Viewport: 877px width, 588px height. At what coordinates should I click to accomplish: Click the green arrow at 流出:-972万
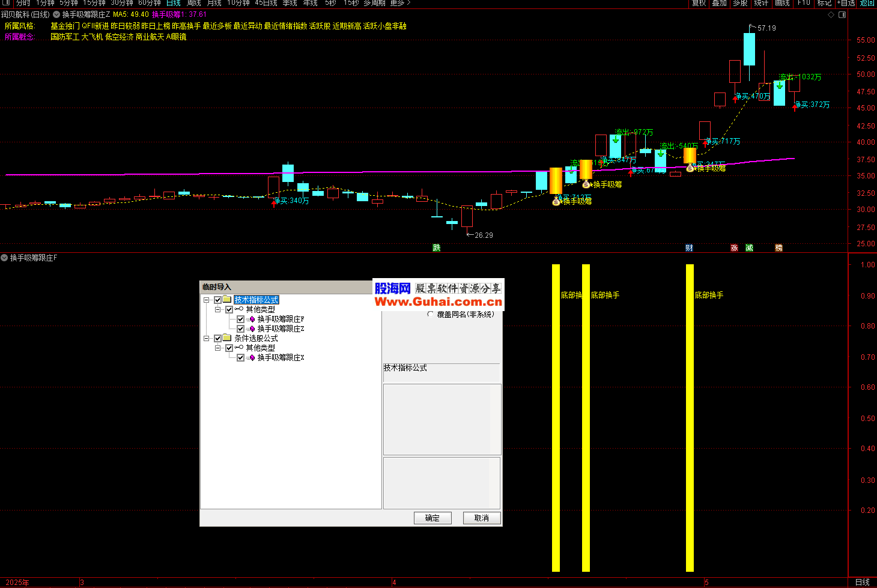pos(616,139)
